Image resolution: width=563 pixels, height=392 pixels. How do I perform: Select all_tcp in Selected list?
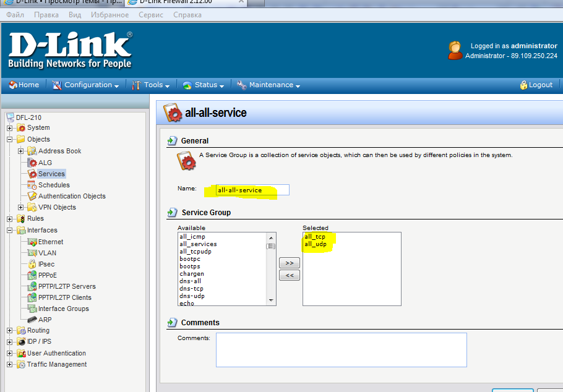pyautogui.click(x=315, y=237)
